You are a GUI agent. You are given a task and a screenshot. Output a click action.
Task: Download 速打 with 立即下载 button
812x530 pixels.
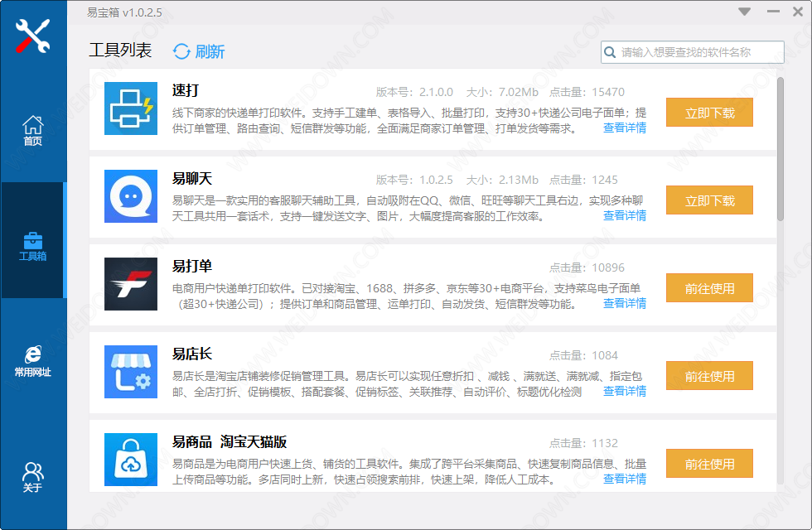tap(709, 113)
